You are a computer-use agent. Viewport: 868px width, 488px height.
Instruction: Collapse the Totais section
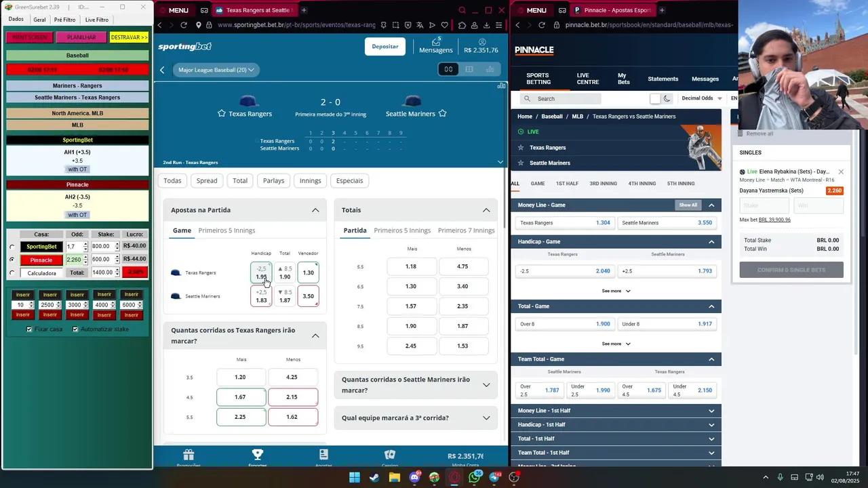point(486,210)
